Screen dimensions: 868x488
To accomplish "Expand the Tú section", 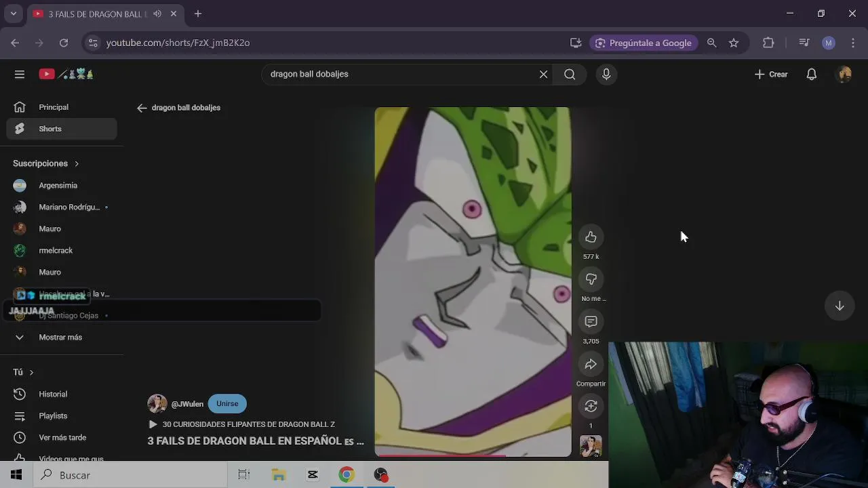I will point(23,372).
